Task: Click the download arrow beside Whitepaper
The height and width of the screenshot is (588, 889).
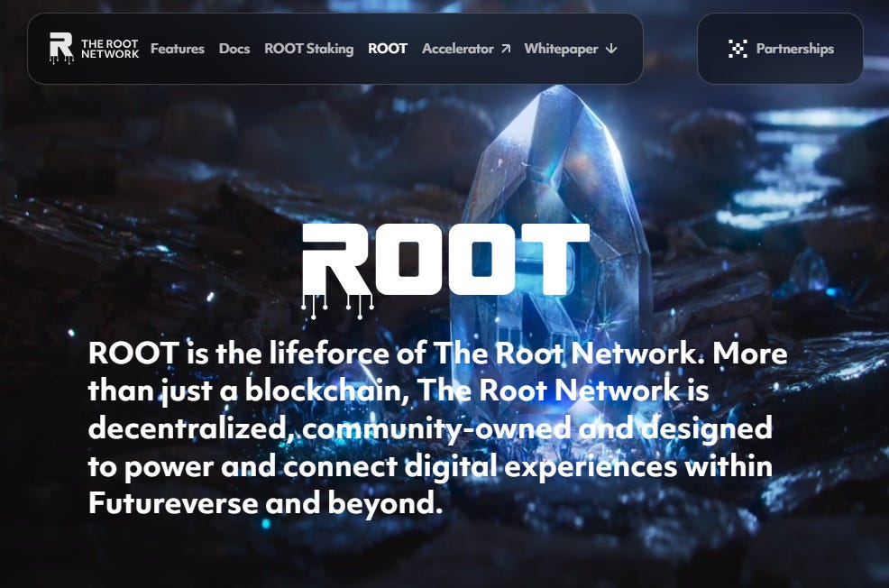Action: [x=611, y=49]
